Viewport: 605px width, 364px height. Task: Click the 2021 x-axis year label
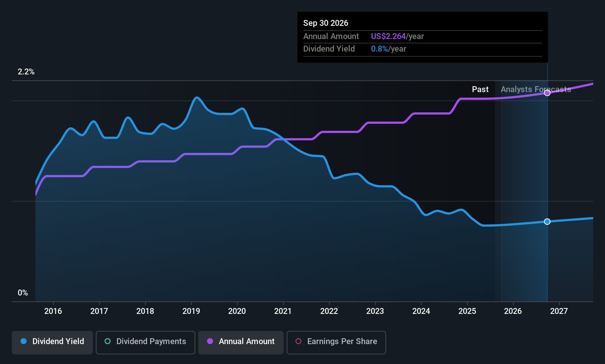point(283,311)
